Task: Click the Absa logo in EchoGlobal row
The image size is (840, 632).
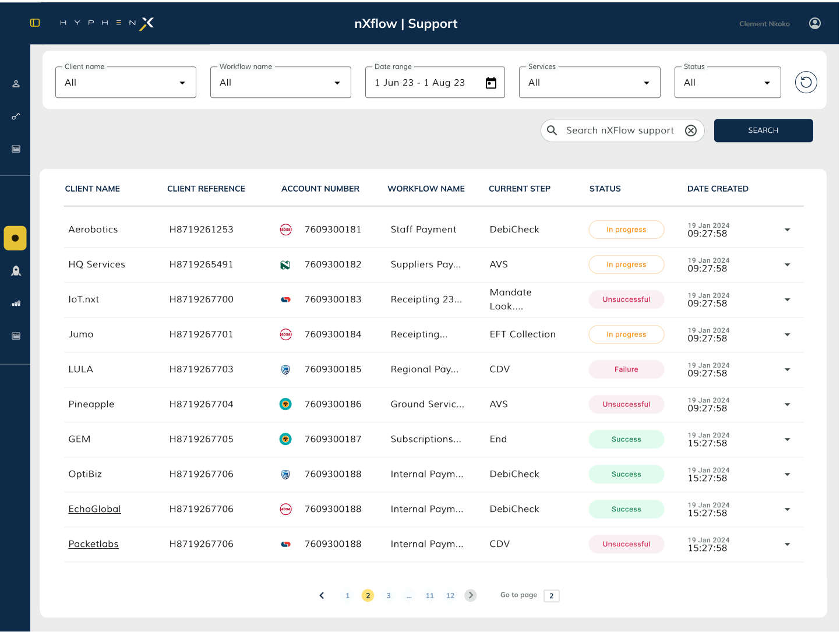Action: point(285,509)
